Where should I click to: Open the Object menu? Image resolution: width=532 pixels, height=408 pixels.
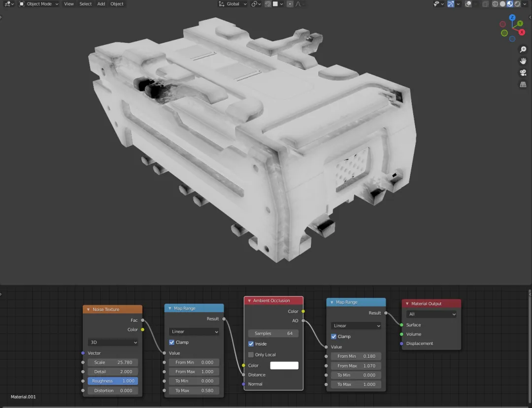(117, 4)
